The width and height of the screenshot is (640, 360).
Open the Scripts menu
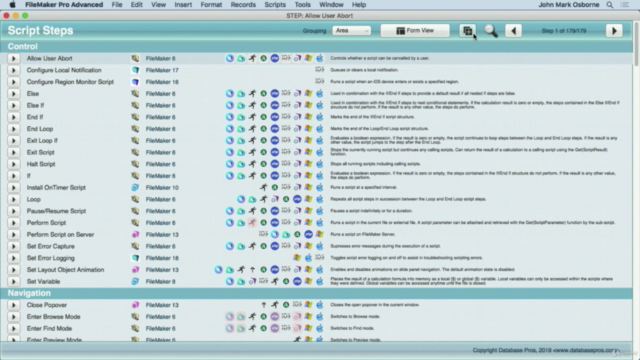tap(275, 5)
